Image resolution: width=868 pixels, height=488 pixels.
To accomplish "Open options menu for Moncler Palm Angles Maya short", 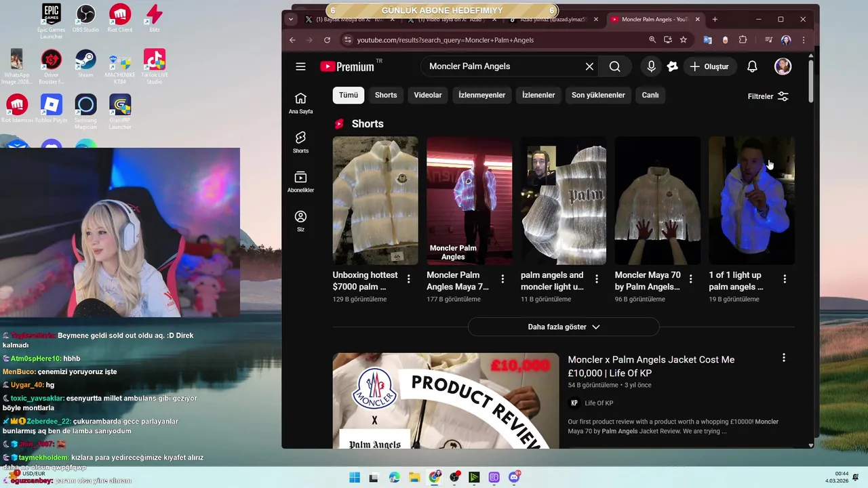I will click(x=502, y=279).
